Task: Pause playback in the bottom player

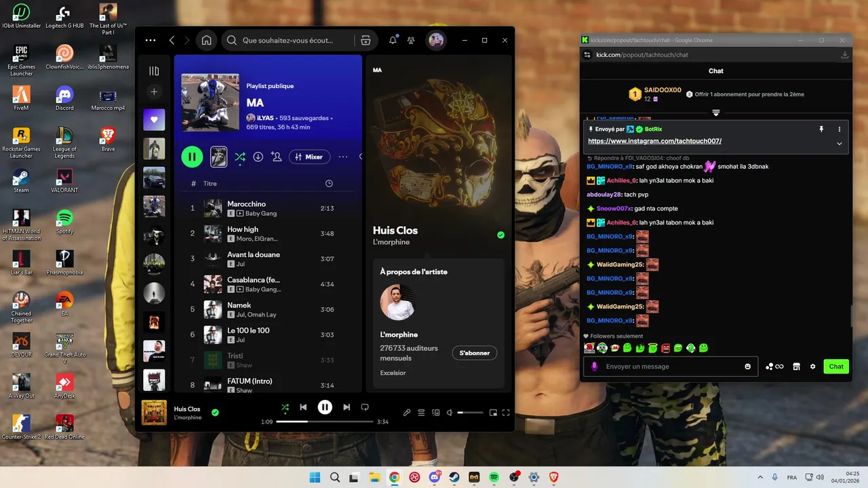Action: (325, 407)
